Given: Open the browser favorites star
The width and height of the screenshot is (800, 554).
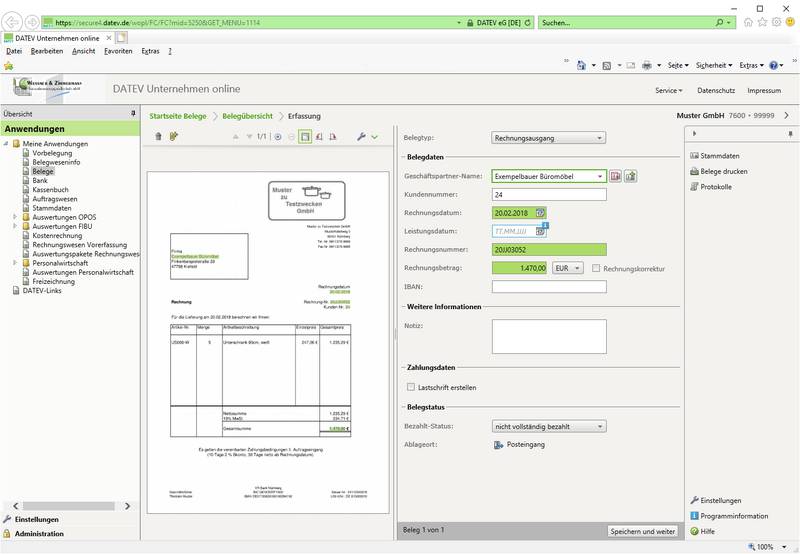Looking at the screenshot, I should pyautogui.click(x=762, y=22).
